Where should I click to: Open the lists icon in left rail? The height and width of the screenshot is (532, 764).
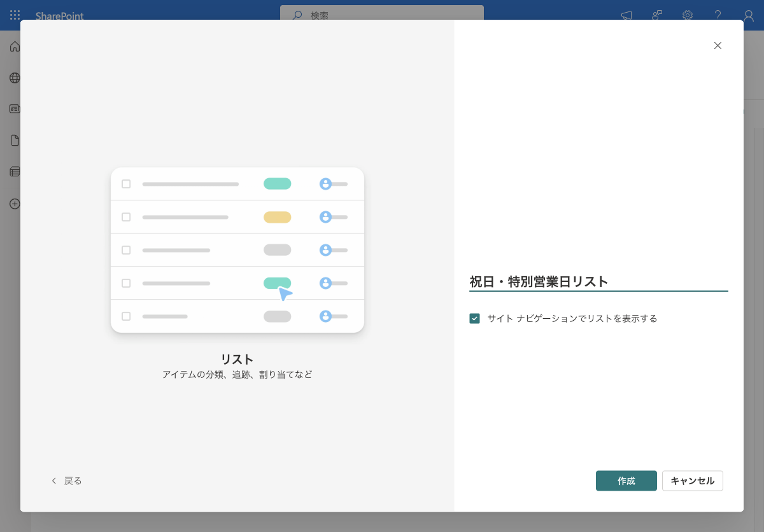(x=15, y=171)
